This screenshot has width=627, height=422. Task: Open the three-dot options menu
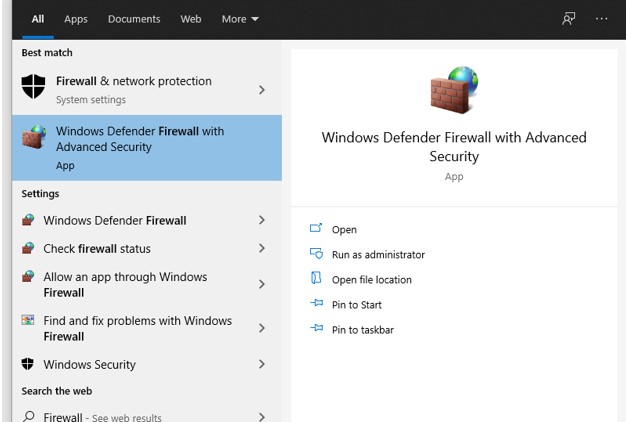pos(601,18)
